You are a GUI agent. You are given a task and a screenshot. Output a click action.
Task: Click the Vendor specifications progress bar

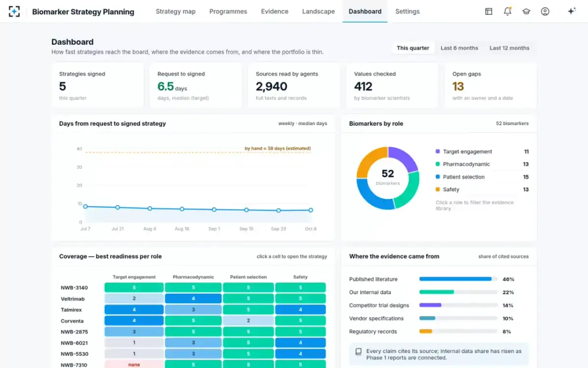[459, 318]
